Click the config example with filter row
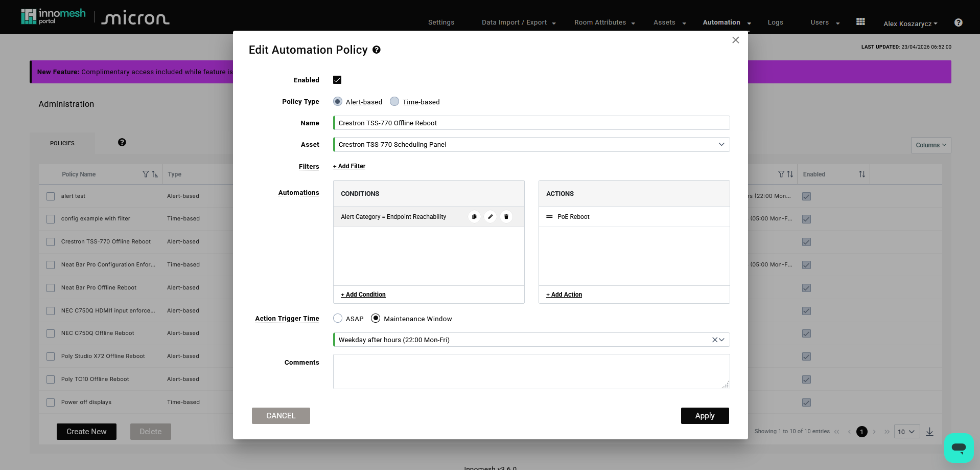This screenshot has width=980, height=470. pos(136,219)
